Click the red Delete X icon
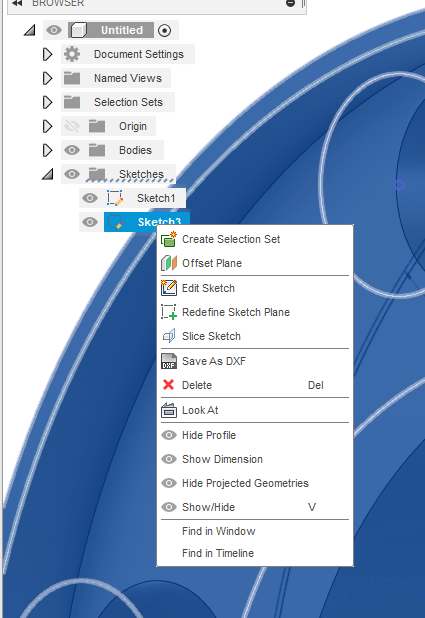Image resolution: width=425 pixels, height=618 pixels. (x=168, y=385)
